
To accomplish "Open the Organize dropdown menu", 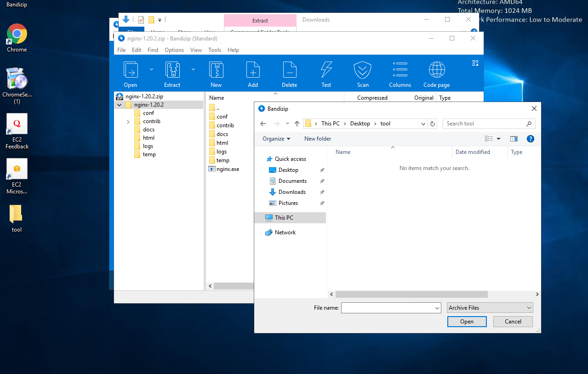I will point(276,139).
